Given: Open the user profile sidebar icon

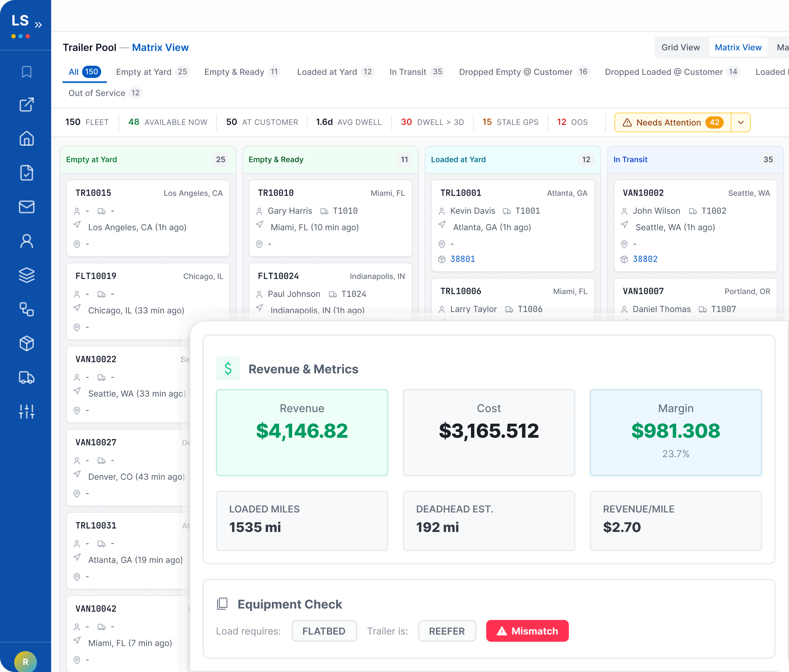Looking at the screenshot, I should [x=27, y=241].
